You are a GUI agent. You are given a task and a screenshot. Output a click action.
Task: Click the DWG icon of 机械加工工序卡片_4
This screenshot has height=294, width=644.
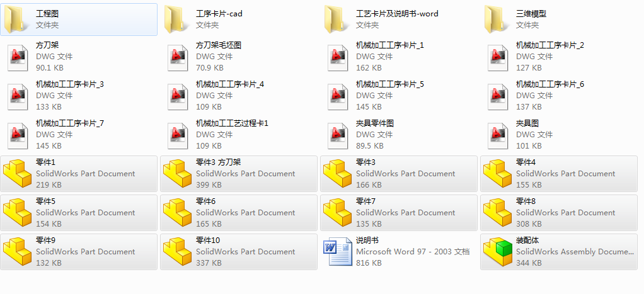click(x=178, y=97)
